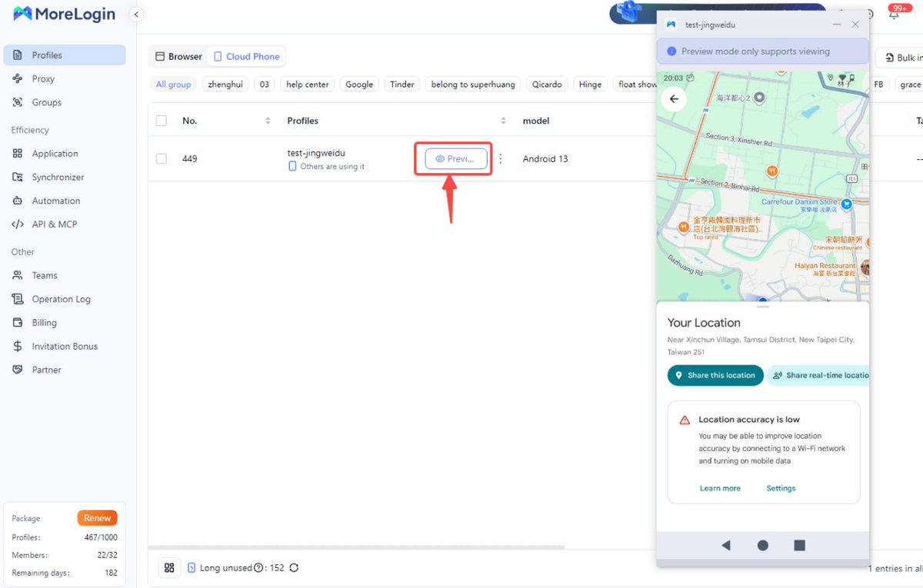Filter by the Tinder group
Screen dimensions: 923x588
tap(402, 85)
